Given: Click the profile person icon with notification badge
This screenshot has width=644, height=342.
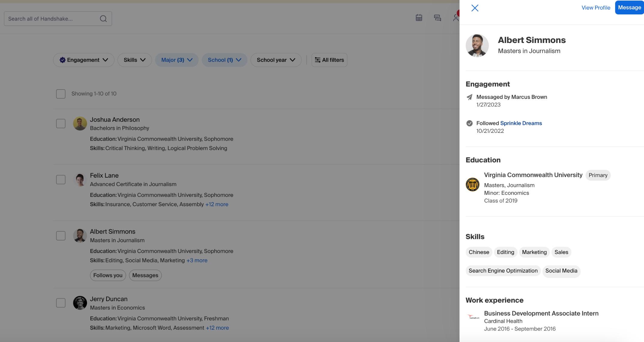Looking at the screenshot, I should click(x=456, y=17).
